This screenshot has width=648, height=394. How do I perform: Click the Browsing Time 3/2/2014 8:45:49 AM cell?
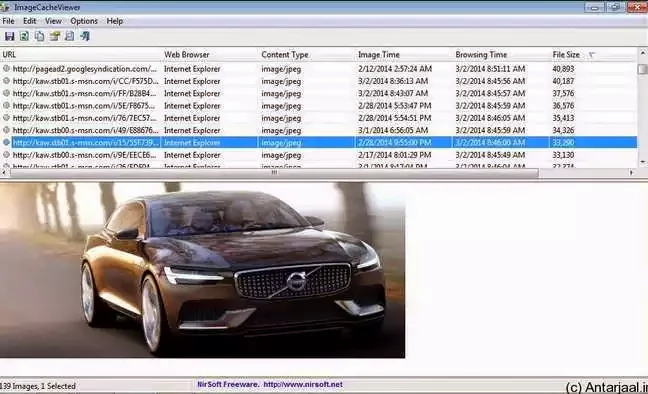[490, 155]
